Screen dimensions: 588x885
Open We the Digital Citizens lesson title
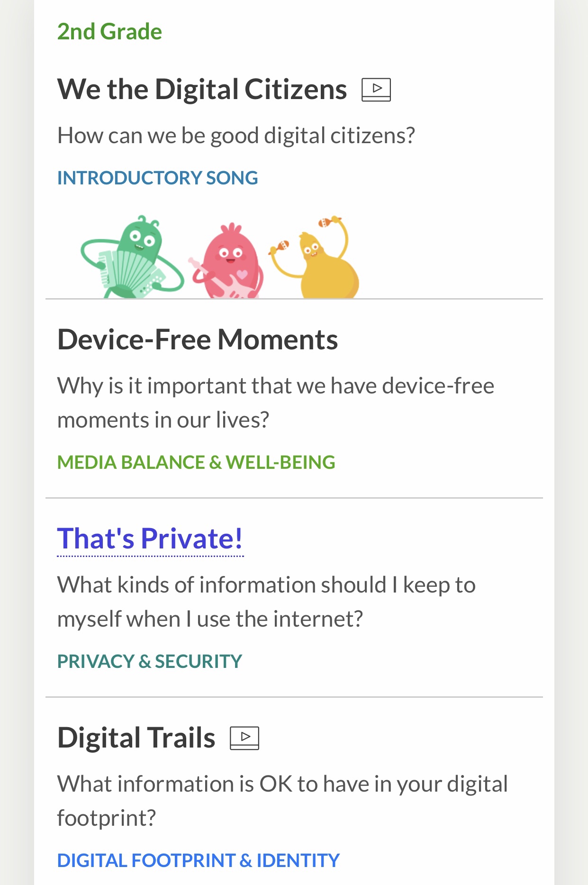click(202, 89)
